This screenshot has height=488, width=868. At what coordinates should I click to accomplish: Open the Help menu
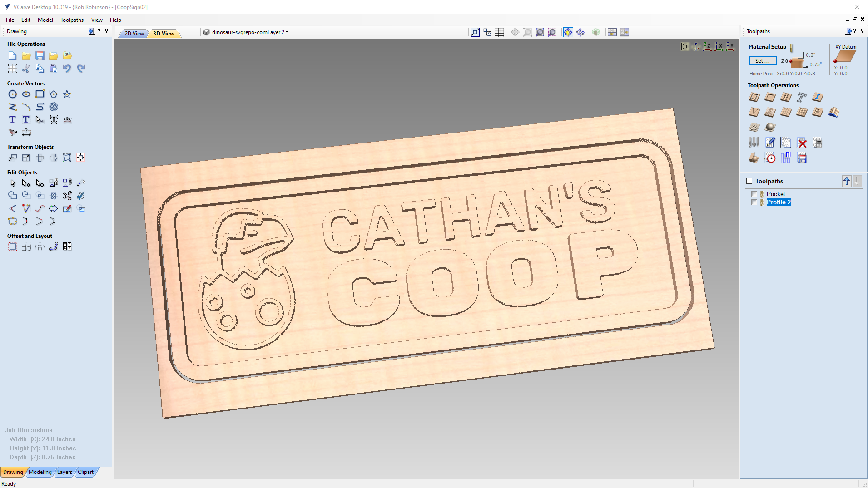115,20
